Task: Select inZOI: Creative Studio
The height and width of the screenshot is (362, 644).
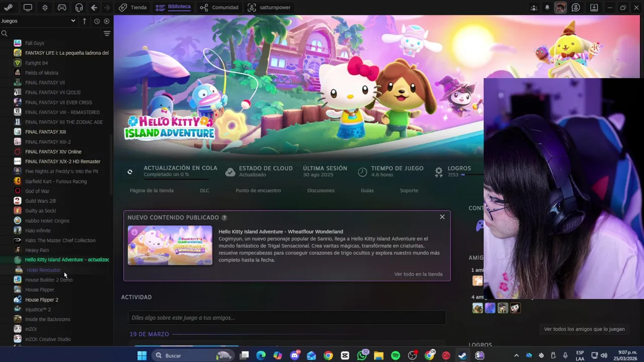Action: point(48,339)
